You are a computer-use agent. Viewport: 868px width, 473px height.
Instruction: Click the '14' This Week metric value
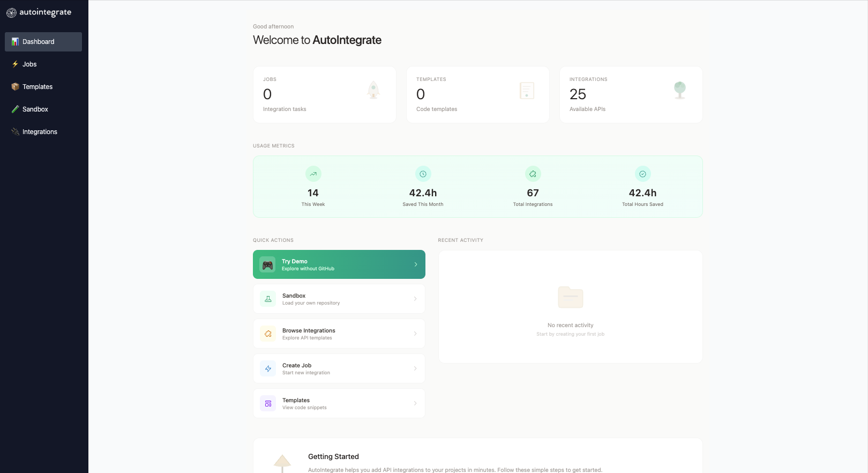[313, 193]
